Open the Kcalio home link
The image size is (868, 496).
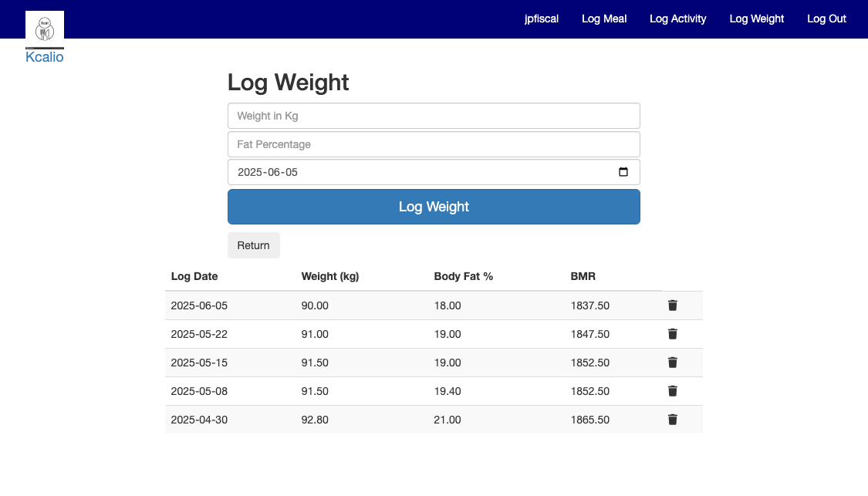44,57
